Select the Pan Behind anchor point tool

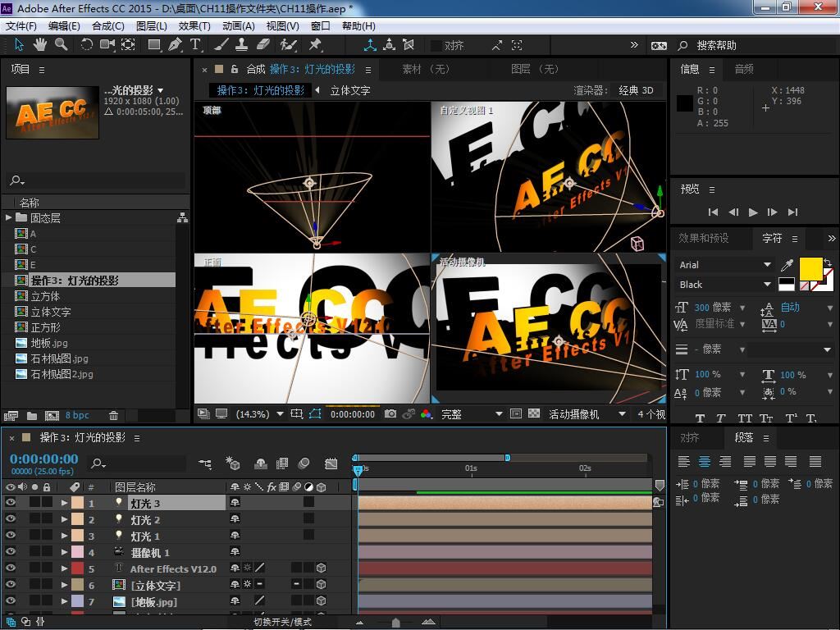(x=128, y=45)
